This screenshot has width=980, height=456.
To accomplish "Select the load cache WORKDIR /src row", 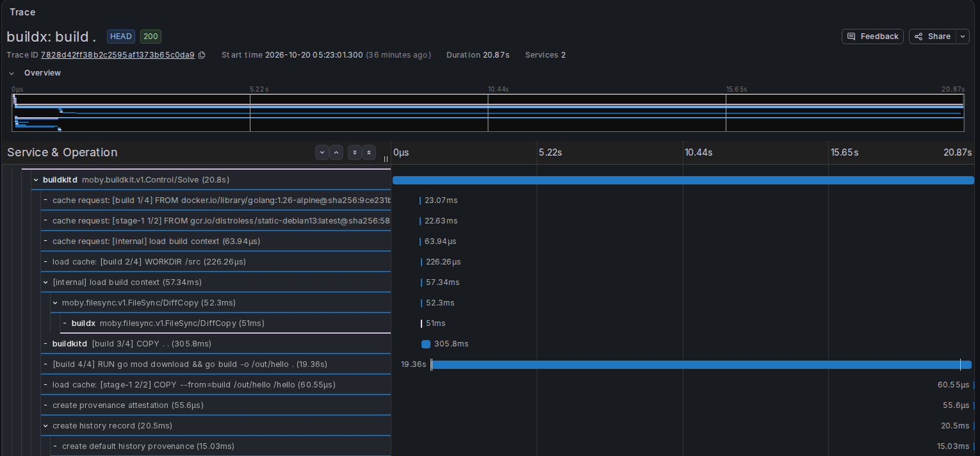I will (216, 262).
